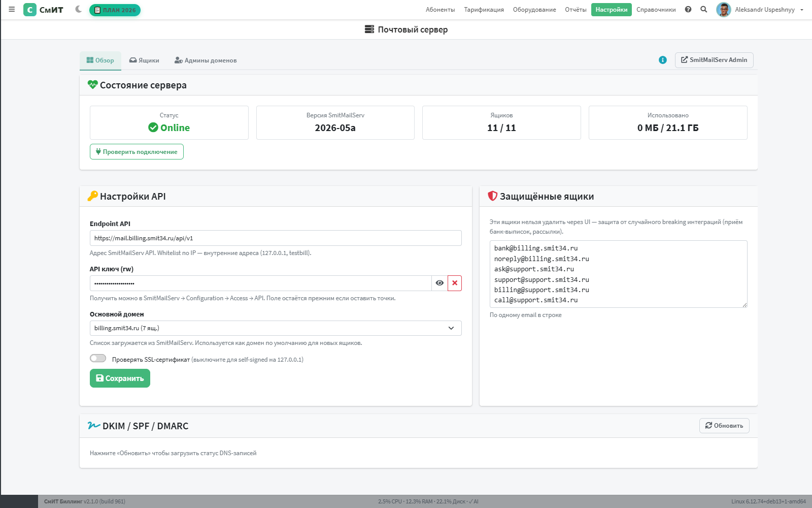Screen dimensions: 812x508
Task: Toggle dark mode moon icon
Action: point(79,9)
